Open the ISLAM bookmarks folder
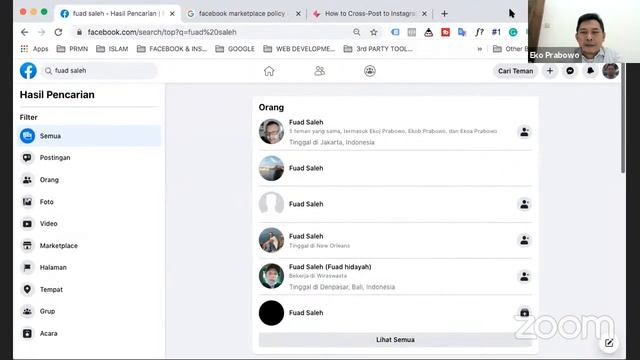The image size is (640, 360). (112, 49)
